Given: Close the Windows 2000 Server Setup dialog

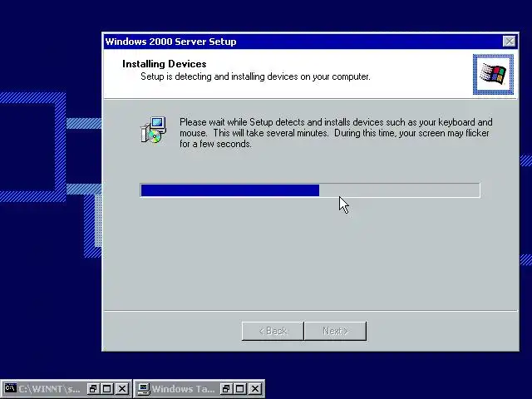Looking at the screenshot, I should (509, 42).
